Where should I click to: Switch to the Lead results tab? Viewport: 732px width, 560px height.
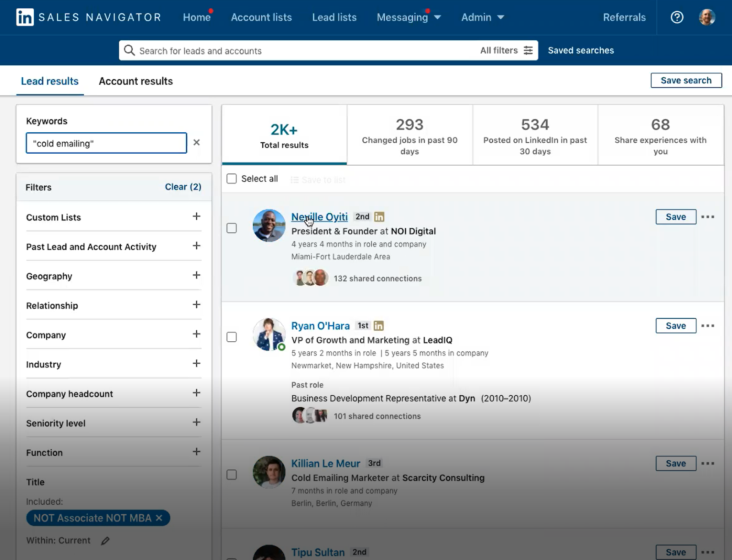pyautogui.click(x=50, y=81)
